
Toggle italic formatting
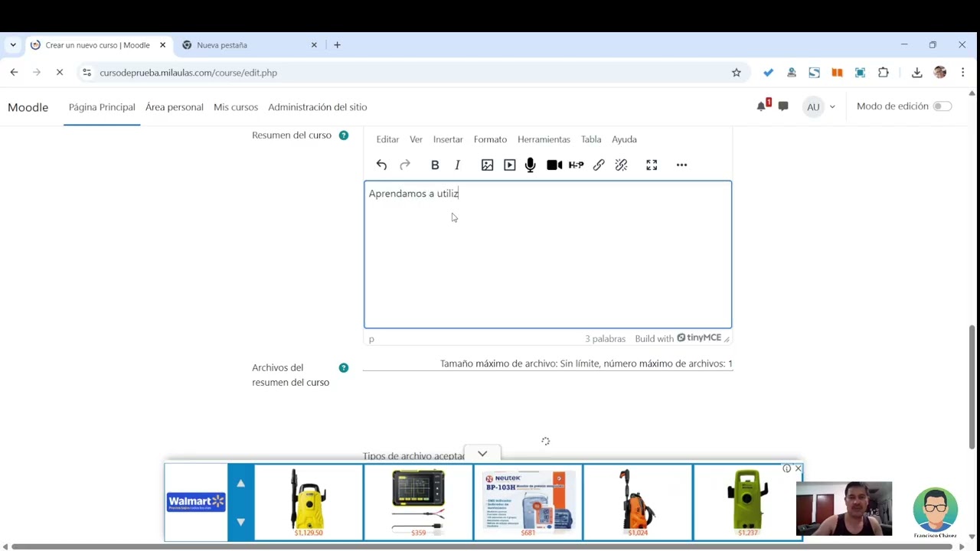(x=457, y=165)
